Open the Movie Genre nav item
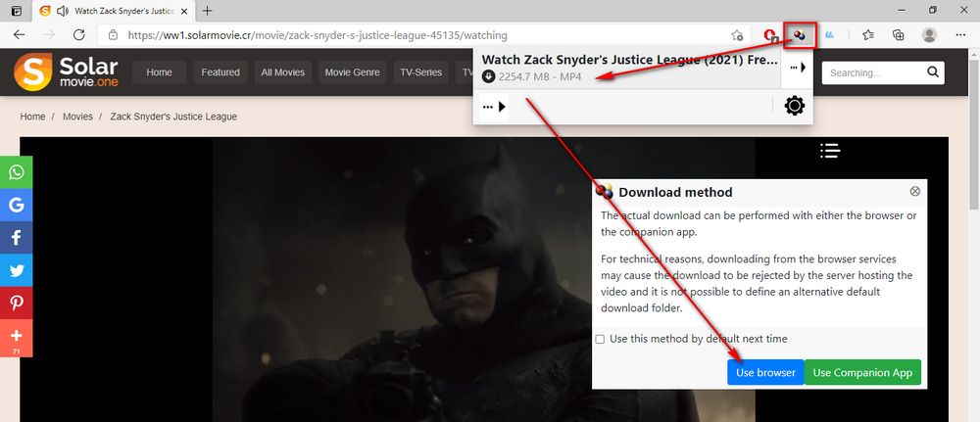The height and width of the screenshot is (422, 980). tap(352, 72)
